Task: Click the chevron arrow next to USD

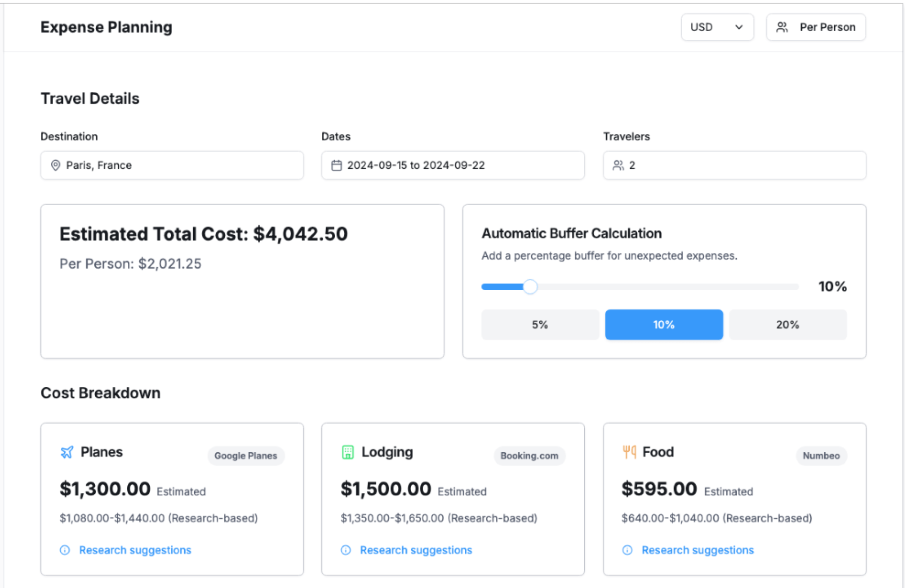Action: pos(739,27)
